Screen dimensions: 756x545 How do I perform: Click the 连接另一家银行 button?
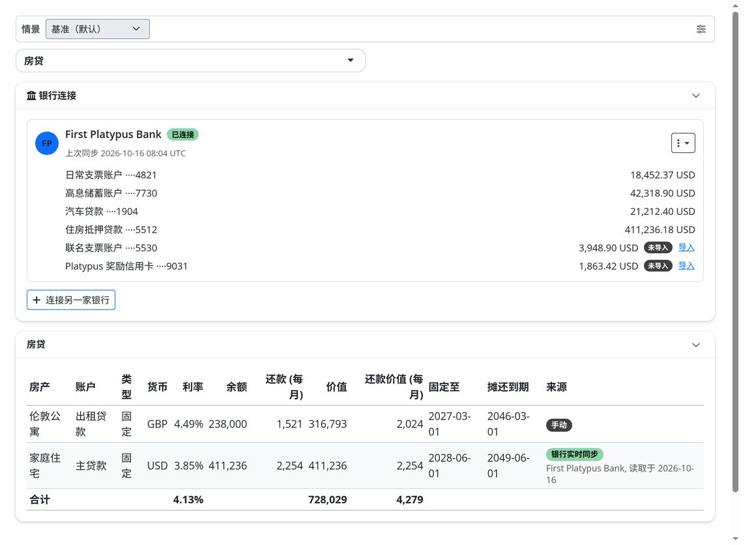pyautogui.click(x=71, y=300)
